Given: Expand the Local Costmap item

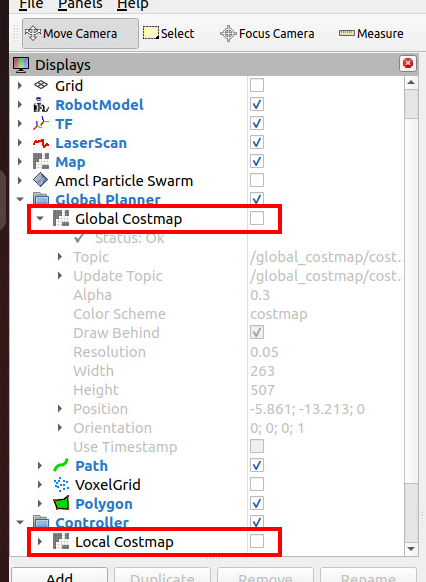Looking at the screenshot, I should point(40,542).
